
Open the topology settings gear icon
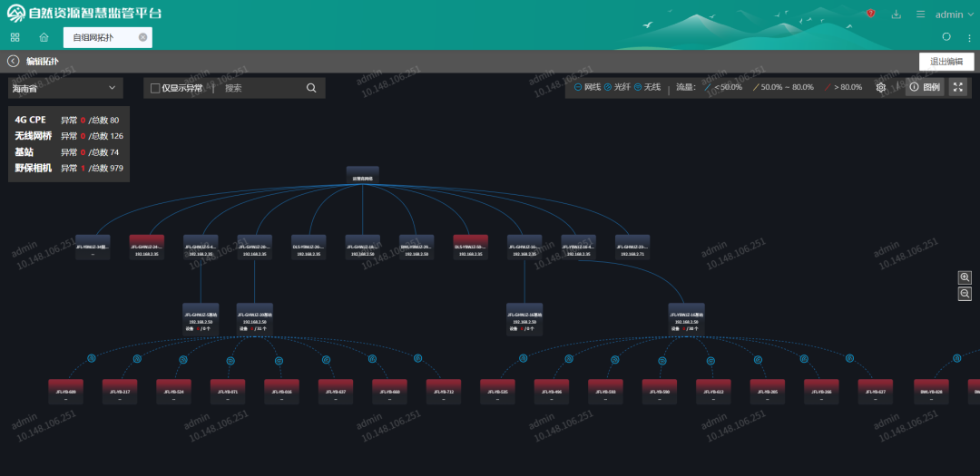tap(880, 87)
